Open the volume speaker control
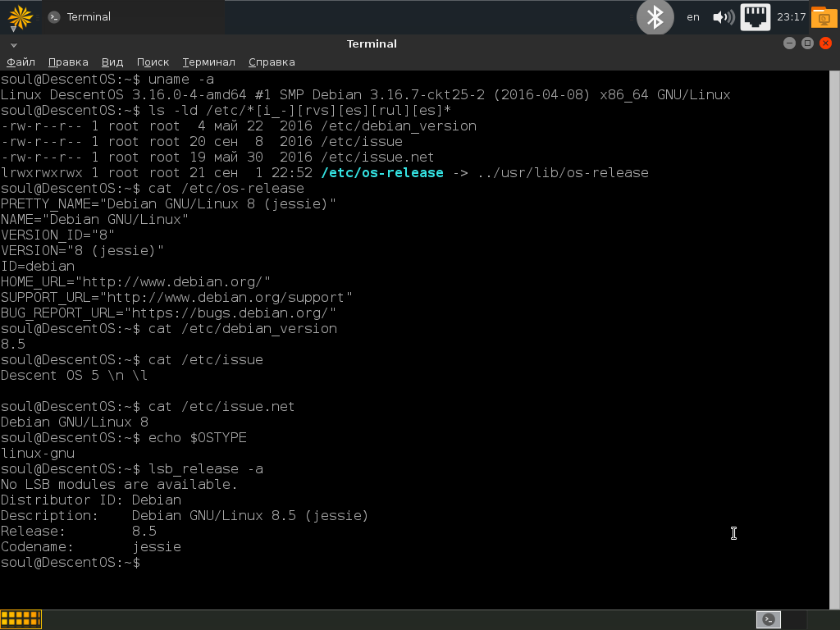Screen dimensions: 840x630 click(724, 17)
